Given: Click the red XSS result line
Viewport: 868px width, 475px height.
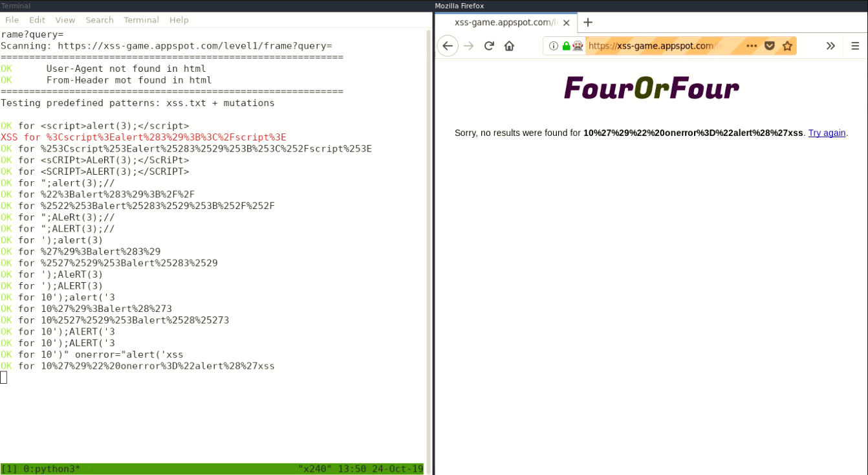Looking at the screenshot, I should click(144, 137).
